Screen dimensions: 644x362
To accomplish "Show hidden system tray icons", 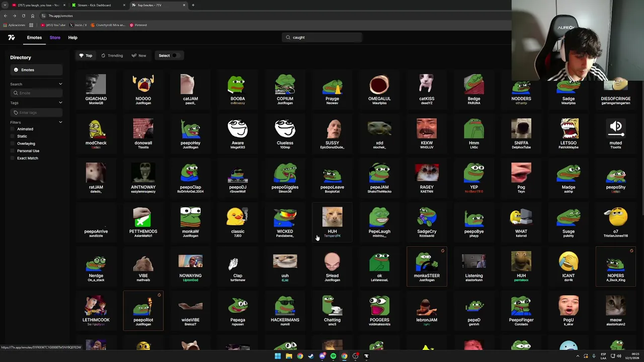I will 578,356.
